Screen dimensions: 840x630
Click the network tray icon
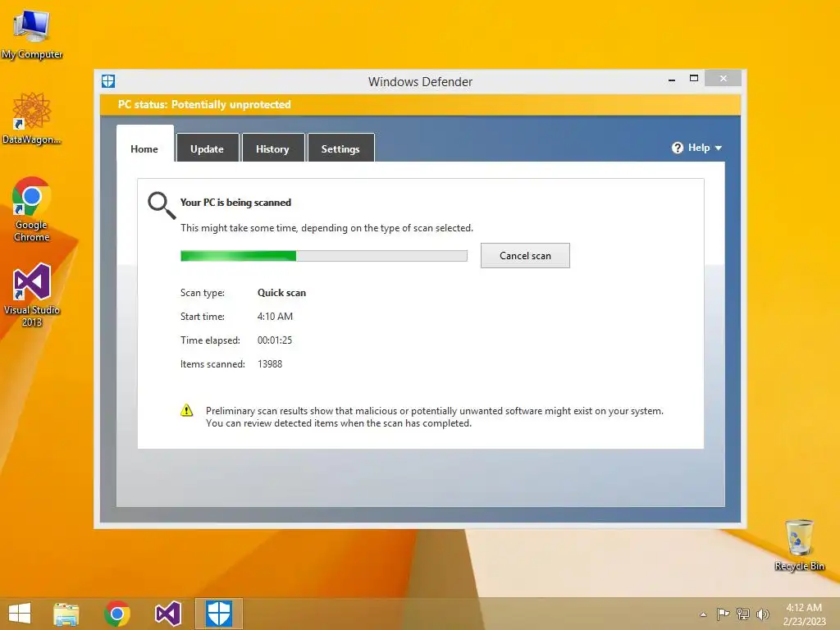click(743, 614)
